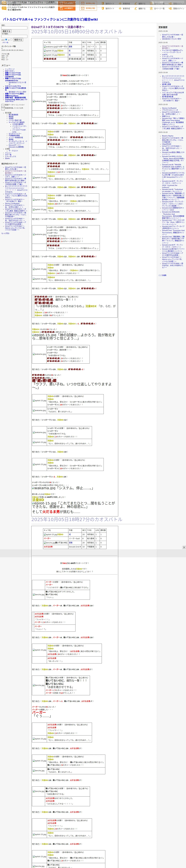Open WithBOSSリクエスト受付 in 更新履歴
186x868 pixels.
[x=172, y=39]
